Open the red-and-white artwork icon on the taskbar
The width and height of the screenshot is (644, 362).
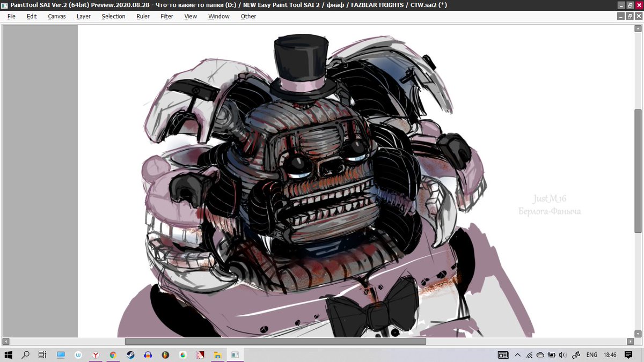pyautogui.click(x=200, y=354)
